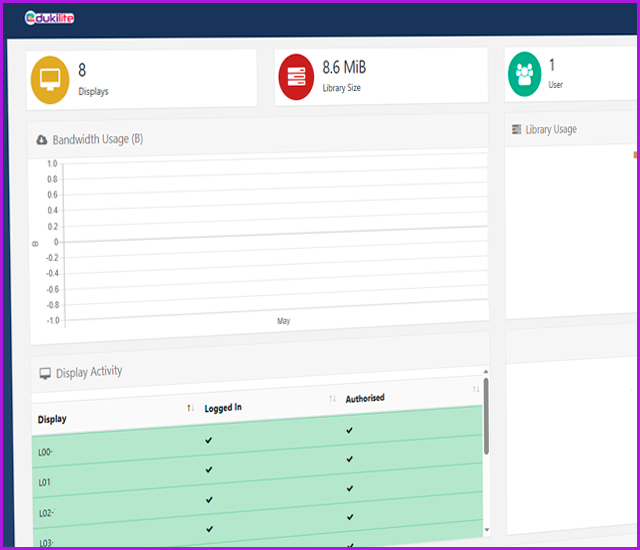Sort by Authorised using its sort arrows
This screenshot has width=640, height=550.
point(475,389)
